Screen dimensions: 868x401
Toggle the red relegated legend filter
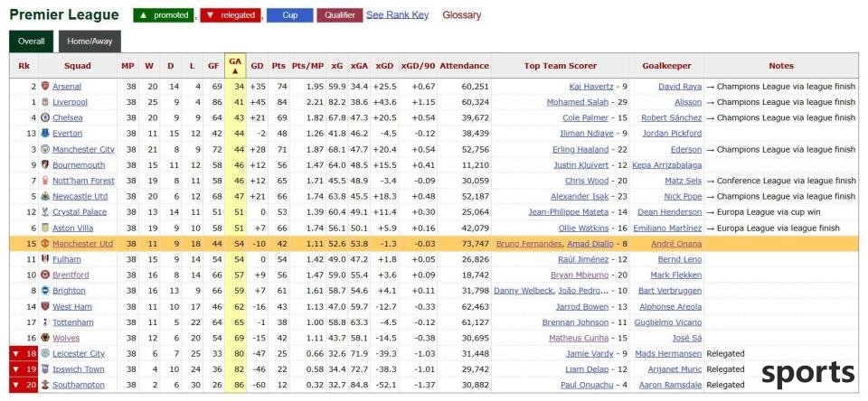click(x=231, y=15)
